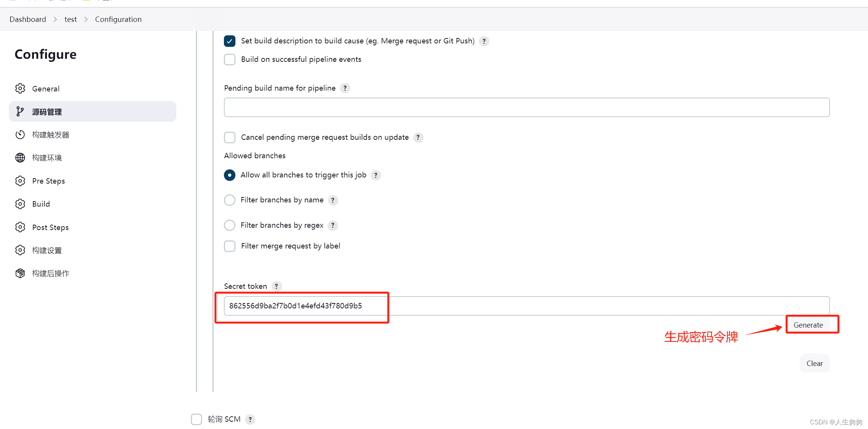This screenshot has height=429, width=868.
Task: Click the Build settings icon
Action: (x=20, y=250)
